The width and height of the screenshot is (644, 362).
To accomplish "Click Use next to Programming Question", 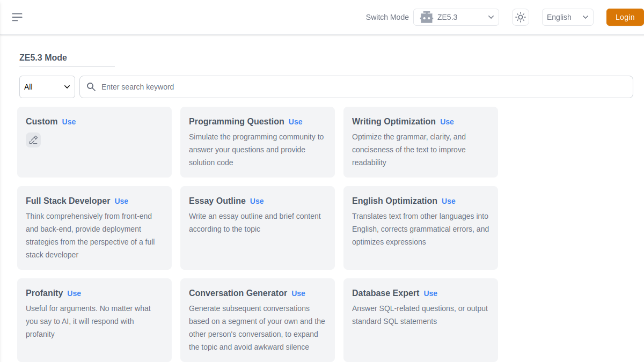I will [296, 122].
